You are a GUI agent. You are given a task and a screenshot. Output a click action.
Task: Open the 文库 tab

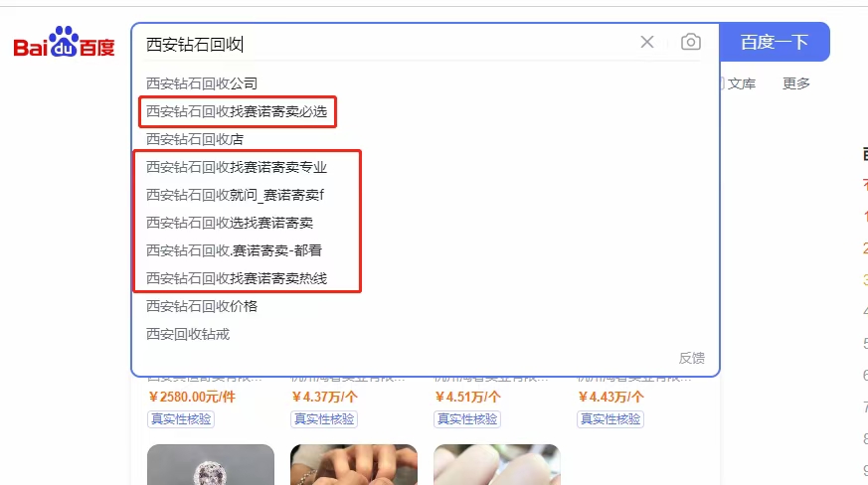point(742,83)
